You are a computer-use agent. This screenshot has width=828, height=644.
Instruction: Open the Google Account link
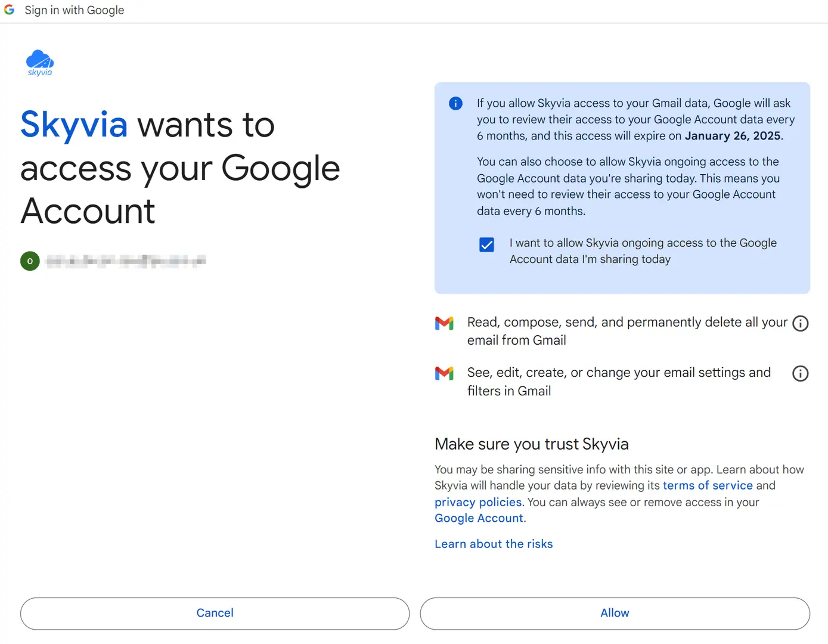tap(479, 518)
